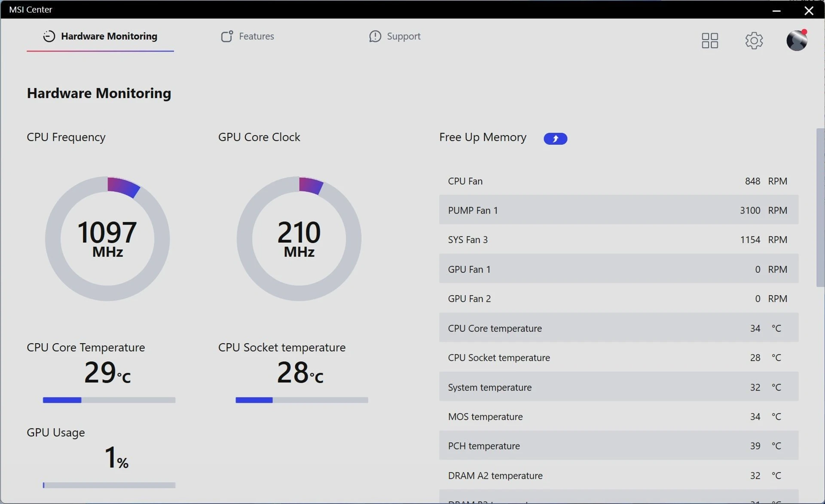Select the MOS temperature row

pyautogui.click(x=619, y=416)
